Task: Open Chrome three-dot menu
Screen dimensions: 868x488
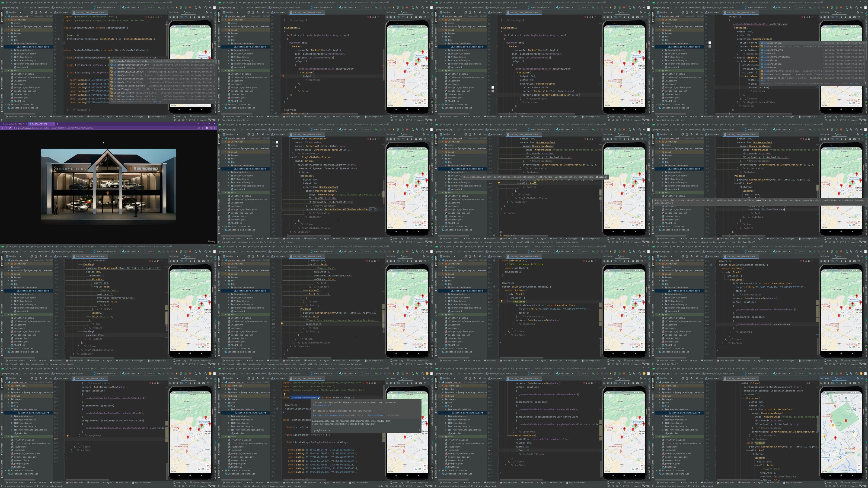Action: pos(215,128)
